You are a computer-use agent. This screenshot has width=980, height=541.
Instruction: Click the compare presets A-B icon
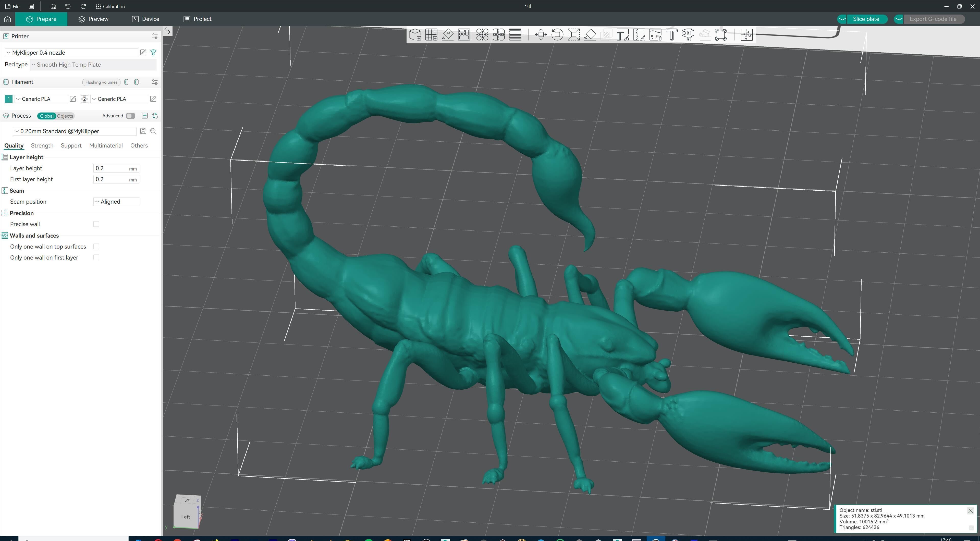154,116
